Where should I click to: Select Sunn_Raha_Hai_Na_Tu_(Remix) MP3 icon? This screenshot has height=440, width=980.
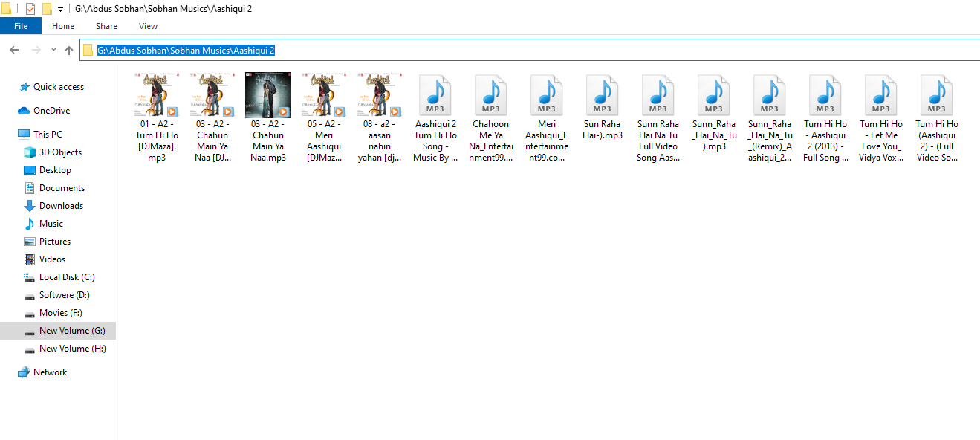(770, 94)
